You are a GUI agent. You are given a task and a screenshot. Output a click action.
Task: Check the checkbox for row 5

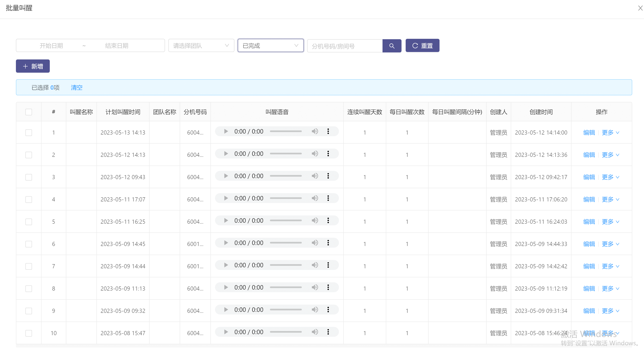29,222
